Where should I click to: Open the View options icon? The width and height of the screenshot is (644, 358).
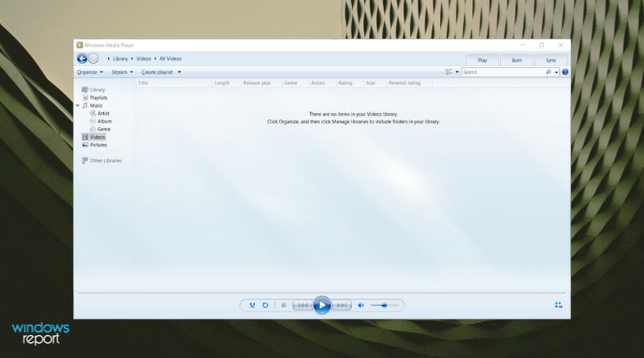[x=449, y=72]
